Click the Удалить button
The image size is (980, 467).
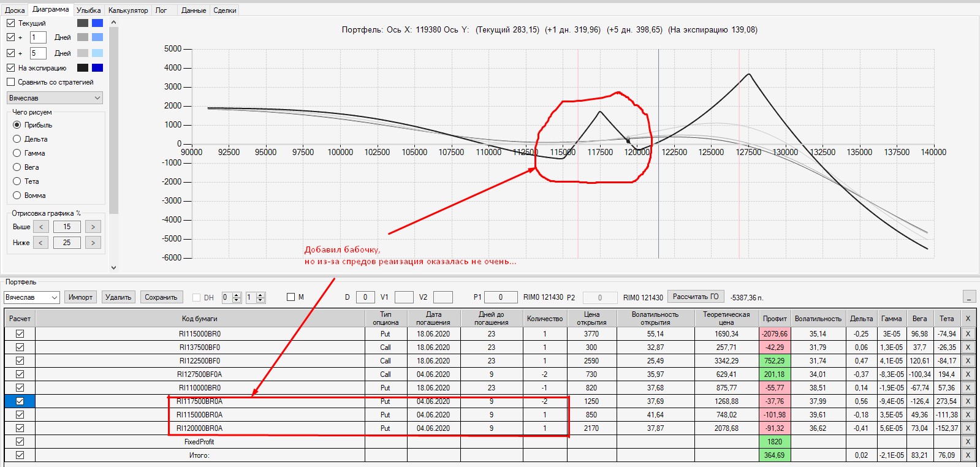coord(118,297)
